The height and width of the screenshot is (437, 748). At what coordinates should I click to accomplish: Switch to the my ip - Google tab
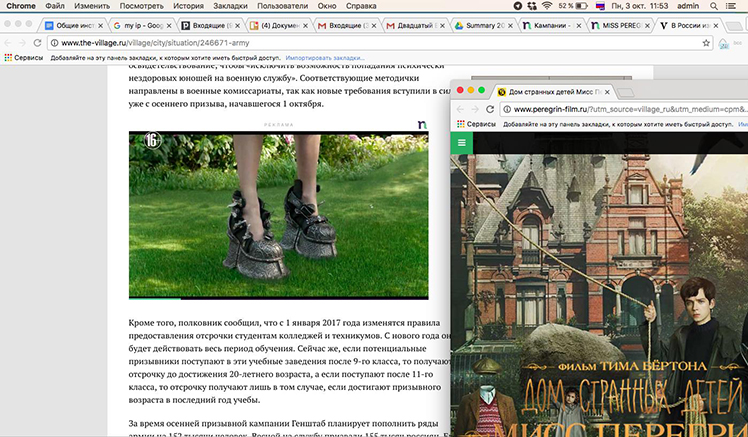pos(143,26)
